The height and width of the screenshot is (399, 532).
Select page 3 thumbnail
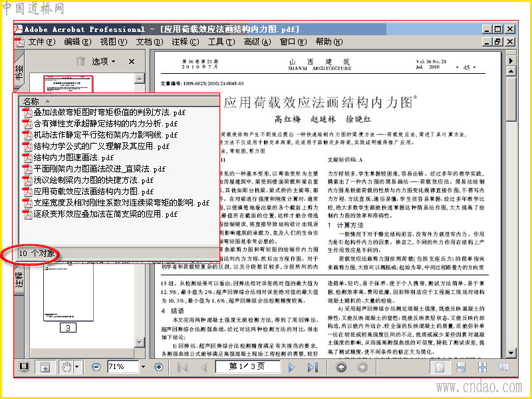click(x=68, y=293)
